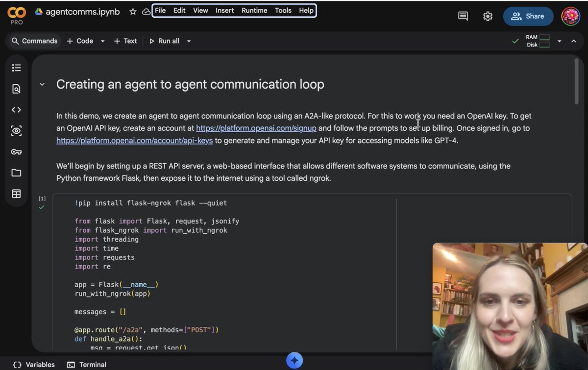This screenshot has width=588, height=370.
Task: Click the 'def handle_a2a():' code line
Action: coord(108,339)
